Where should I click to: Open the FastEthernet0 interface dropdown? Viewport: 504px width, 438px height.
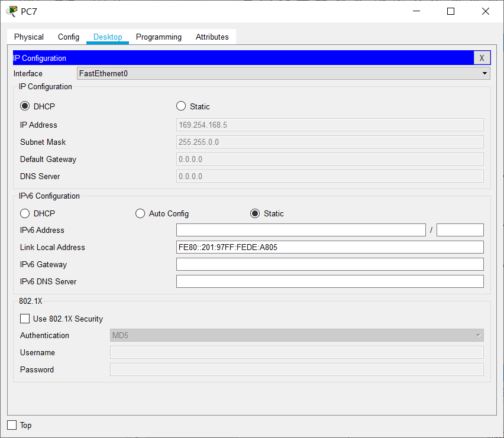283,73
